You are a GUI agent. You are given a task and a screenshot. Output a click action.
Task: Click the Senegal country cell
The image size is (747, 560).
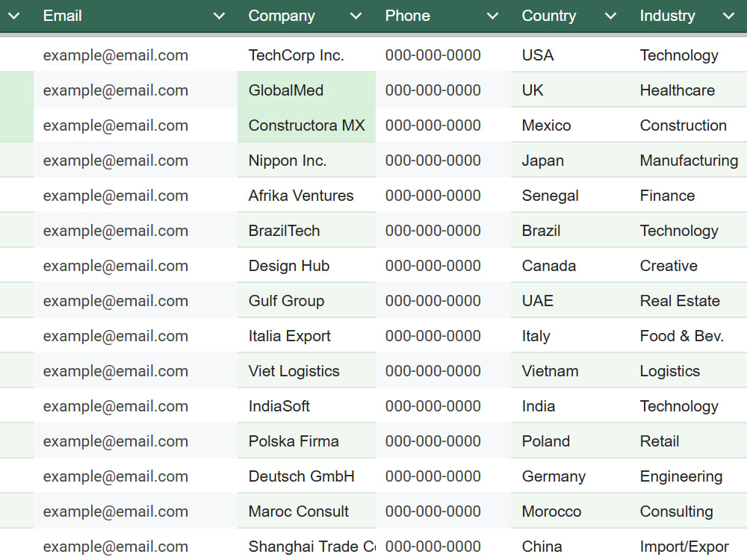click(x=570, y=196)
